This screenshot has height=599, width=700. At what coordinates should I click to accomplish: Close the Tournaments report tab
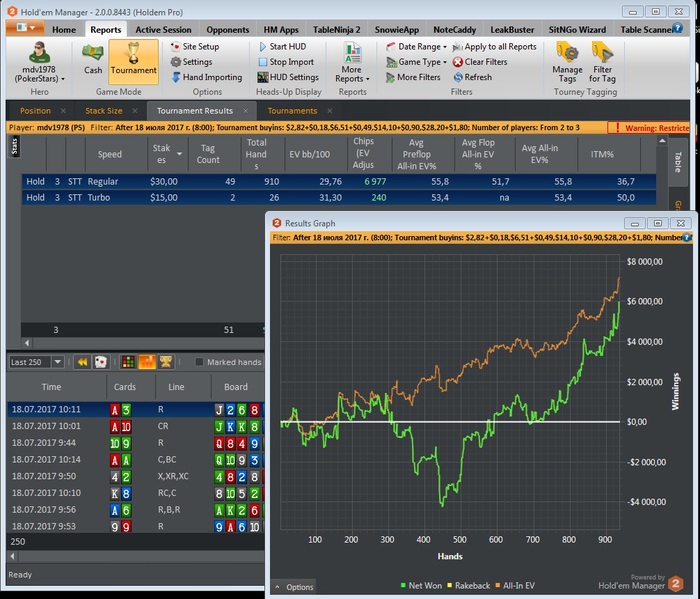click(x=329, y=111)
